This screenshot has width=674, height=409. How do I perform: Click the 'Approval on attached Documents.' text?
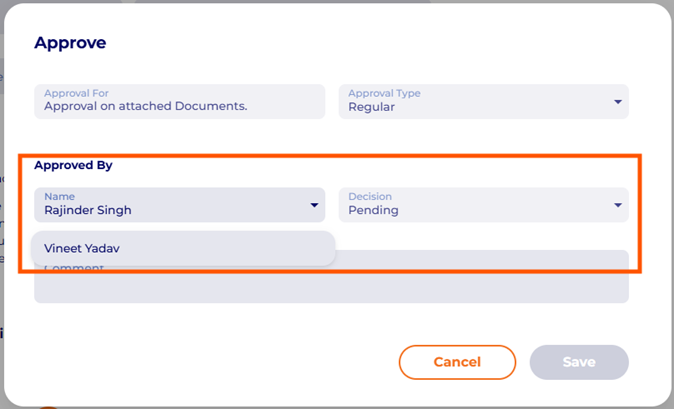click(x=145, y=106)
